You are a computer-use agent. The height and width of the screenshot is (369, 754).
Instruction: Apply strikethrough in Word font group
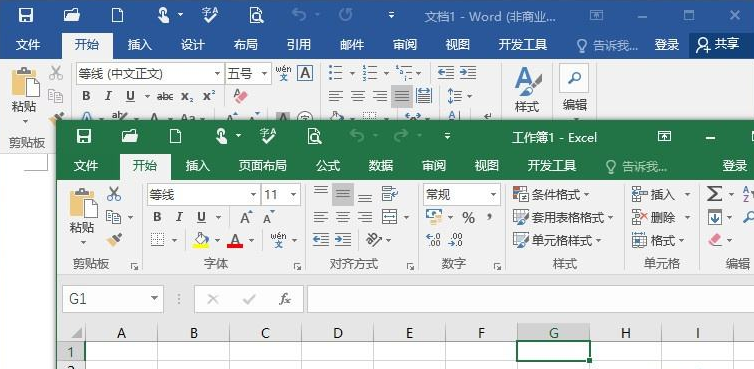coord(165,96)
